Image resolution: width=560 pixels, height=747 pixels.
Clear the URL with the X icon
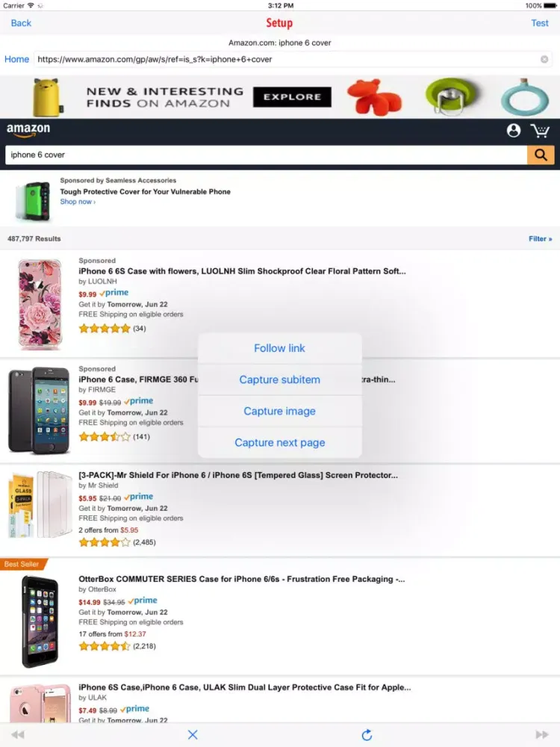tap(544, 60)
